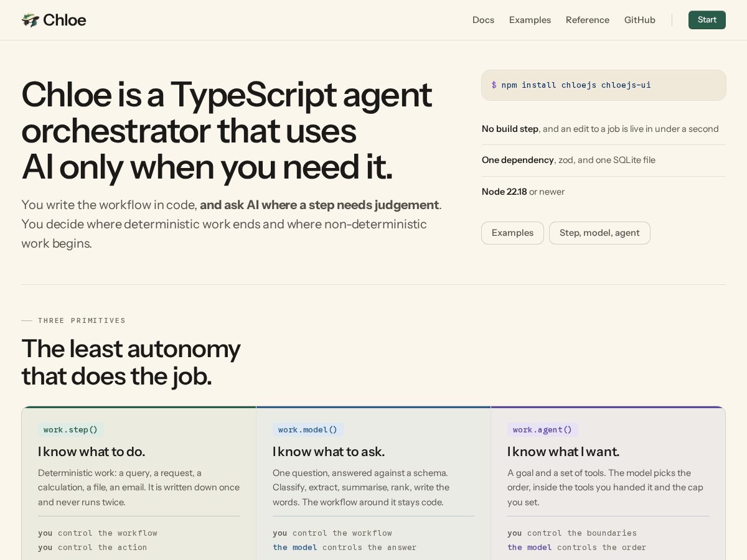Go to the Reference nav link
This screenshot has height=560, width=747.
[588, 20]
